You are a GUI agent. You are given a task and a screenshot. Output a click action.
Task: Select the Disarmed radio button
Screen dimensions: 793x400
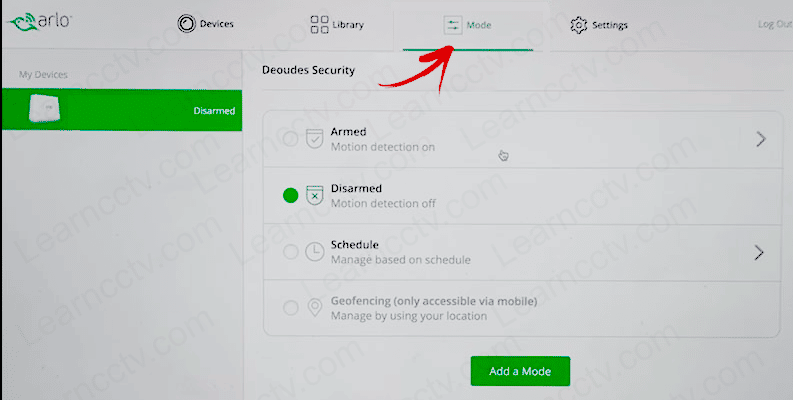(x=291, y=196)
